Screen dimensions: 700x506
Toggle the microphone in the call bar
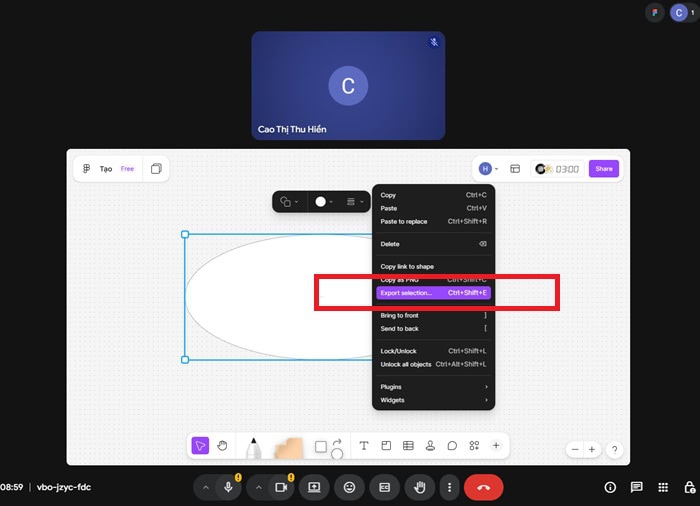229,487
